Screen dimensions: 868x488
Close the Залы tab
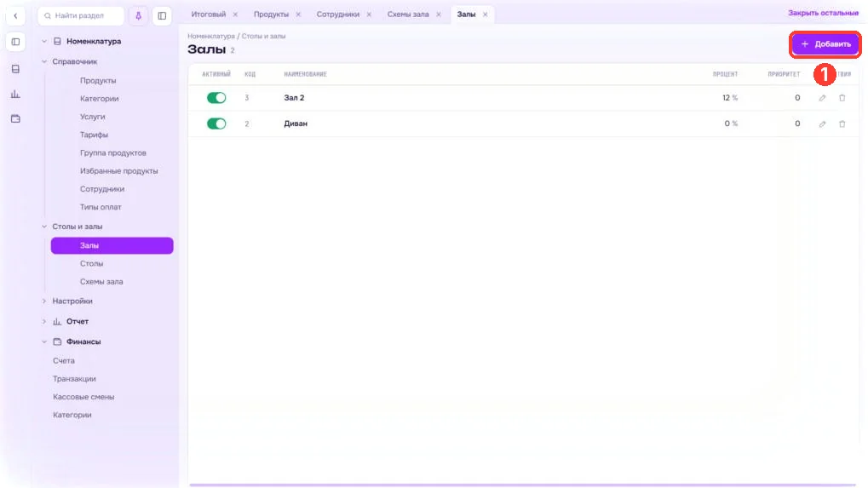485,14
